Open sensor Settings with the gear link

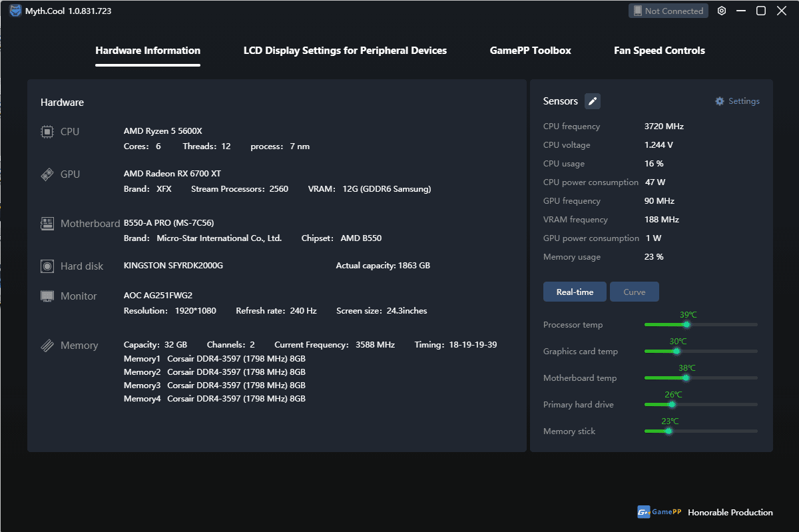(x=737, y=101)
